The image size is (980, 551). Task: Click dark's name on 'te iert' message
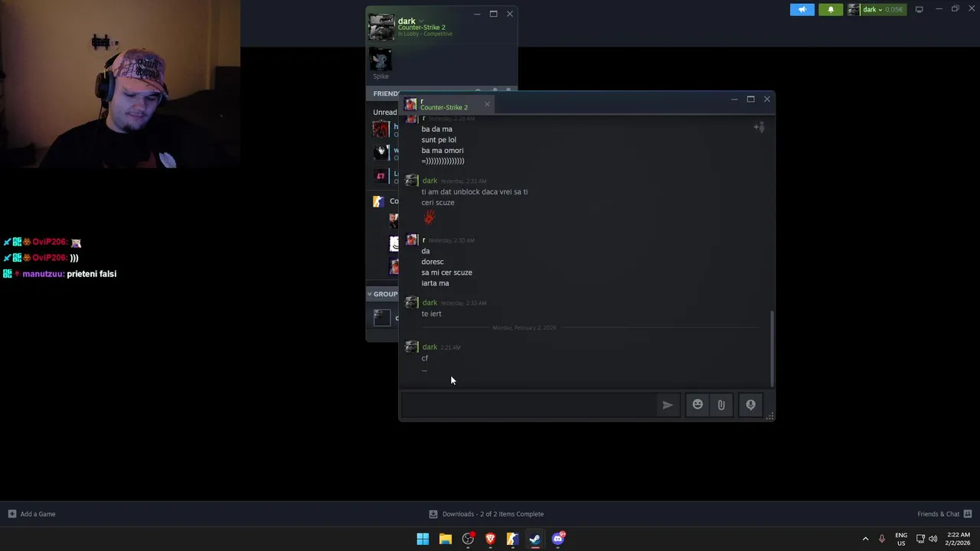430,302
